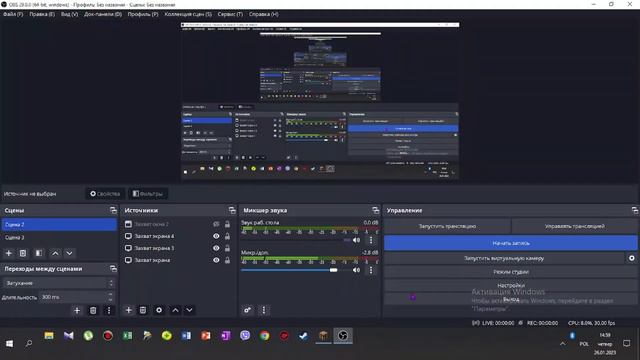Mute the Звук раб. стола channel
The height and width of the screenshot is (360, 640).
point(356,240)
